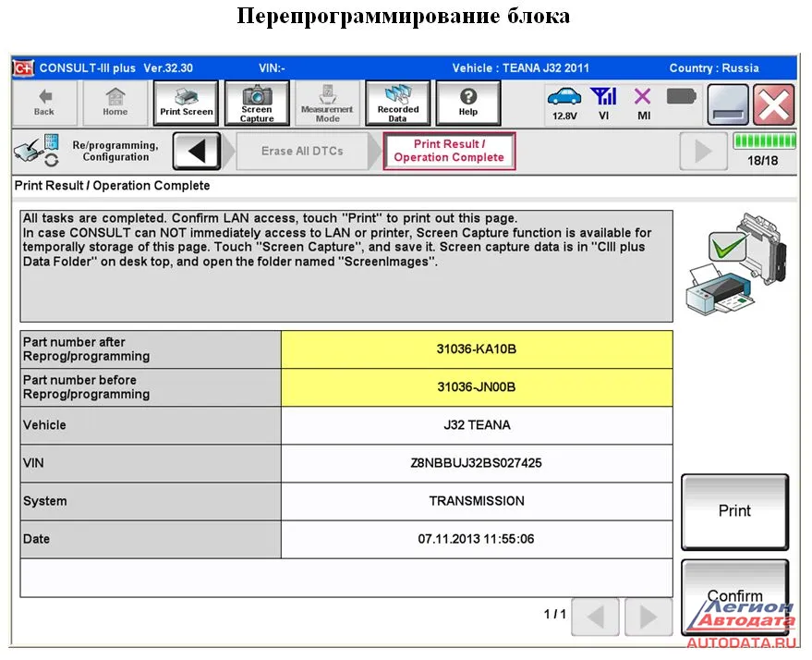Open Recorded Data
The width and height of the screenshot is (812, 660).
pyautogui.click(x=398, y=104)
